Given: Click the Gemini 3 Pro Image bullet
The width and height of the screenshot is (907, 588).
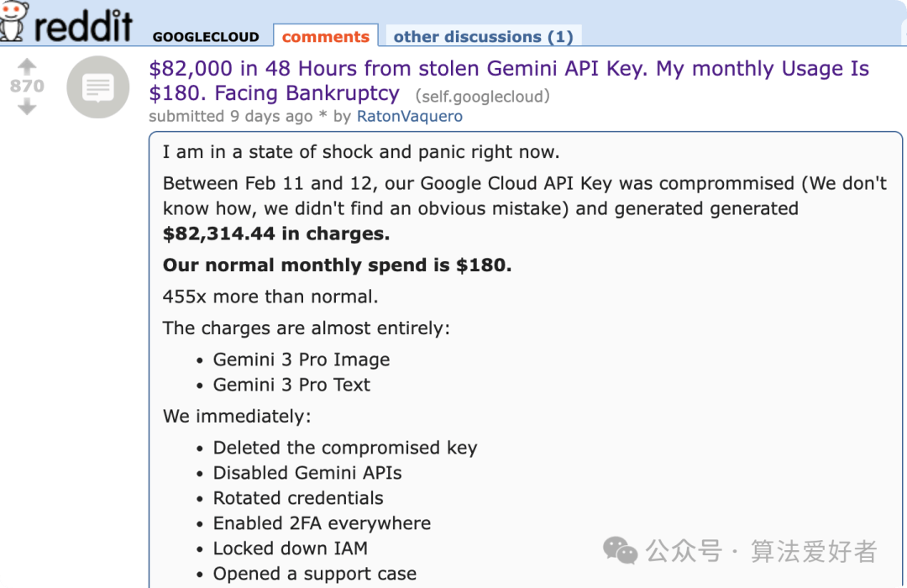Looking at the screenshot, I should [301, 360].
